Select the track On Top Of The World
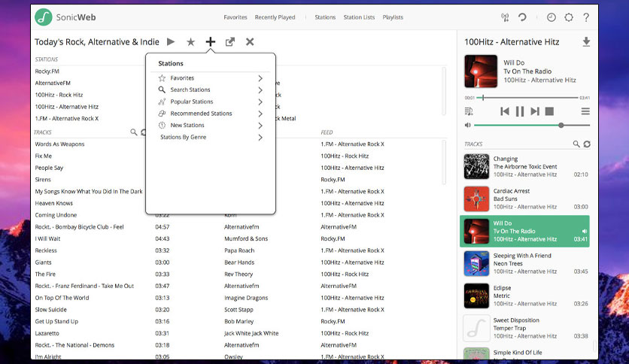Screen dimensions: 629x364 (62, 298)
